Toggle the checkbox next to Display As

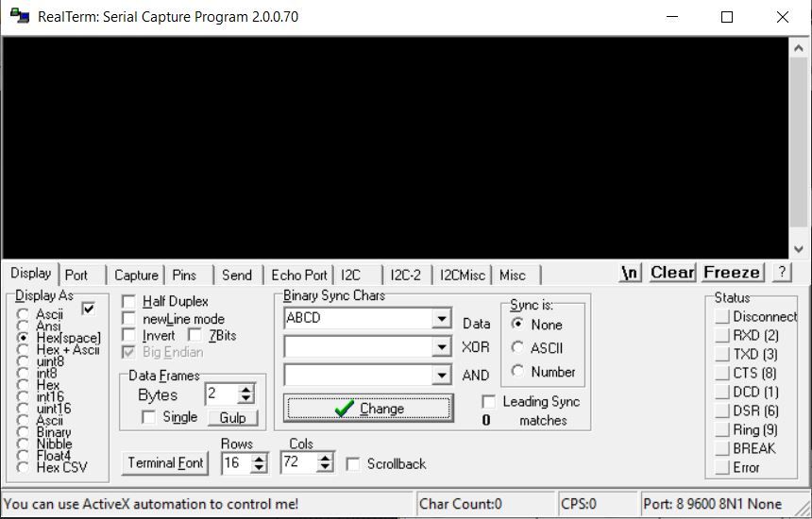point(89,309)
